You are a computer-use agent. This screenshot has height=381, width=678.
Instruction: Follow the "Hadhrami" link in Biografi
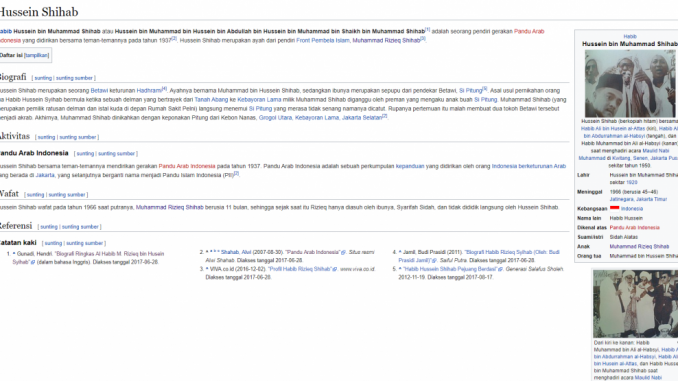pos(149,90)
